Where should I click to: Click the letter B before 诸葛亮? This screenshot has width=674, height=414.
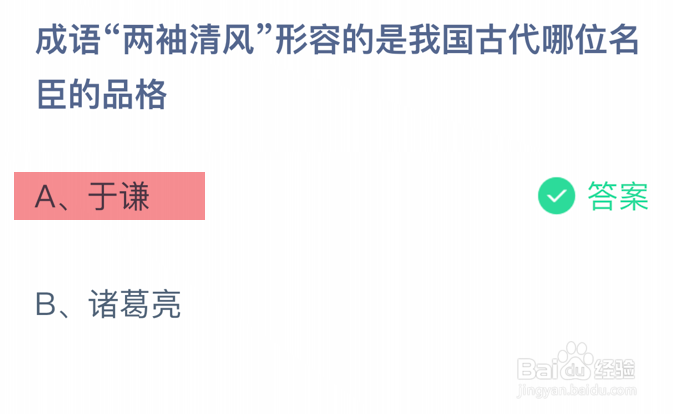click(46, 305)
